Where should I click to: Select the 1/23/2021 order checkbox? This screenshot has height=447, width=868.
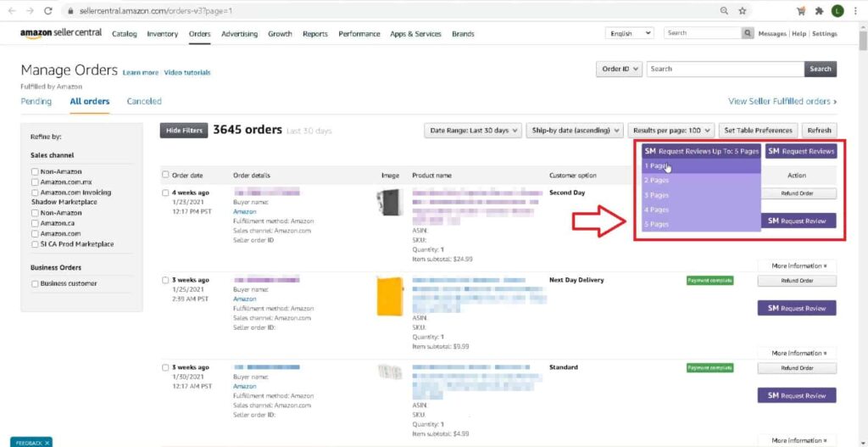pyautogui.click(x=165, y=193)
